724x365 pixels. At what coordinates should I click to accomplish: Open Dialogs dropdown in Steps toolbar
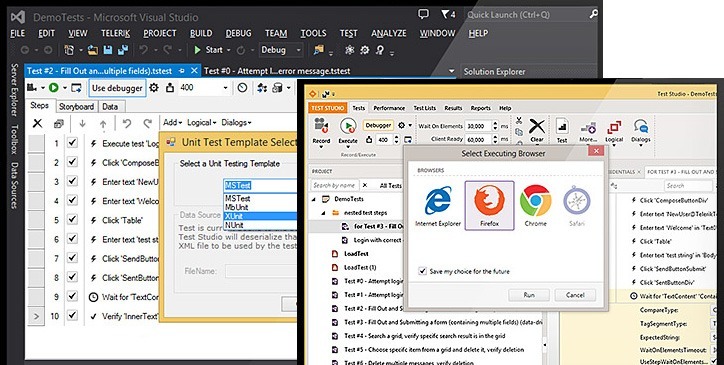(x=236, y=122)
